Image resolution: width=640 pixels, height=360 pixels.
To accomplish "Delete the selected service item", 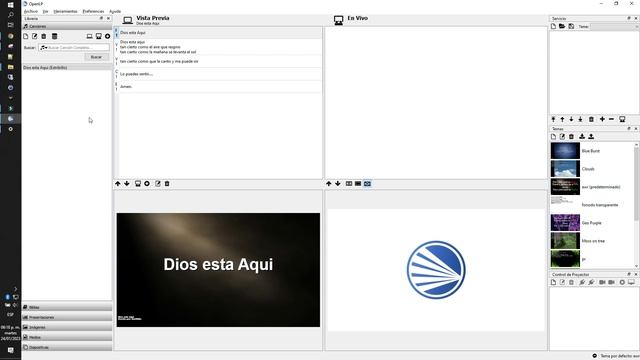I will pyautogui.click(x=591, y=119).
